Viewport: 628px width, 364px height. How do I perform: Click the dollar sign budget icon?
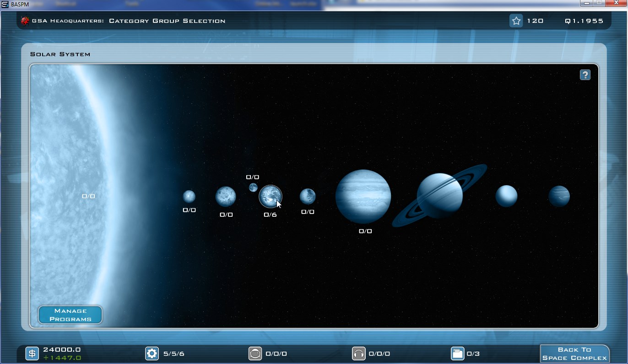[x=32, y=353]
